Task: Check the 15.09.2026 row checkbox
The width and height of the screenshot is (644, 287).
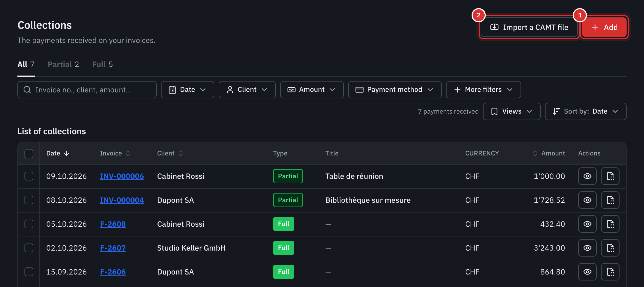Action: coord(29,272)
